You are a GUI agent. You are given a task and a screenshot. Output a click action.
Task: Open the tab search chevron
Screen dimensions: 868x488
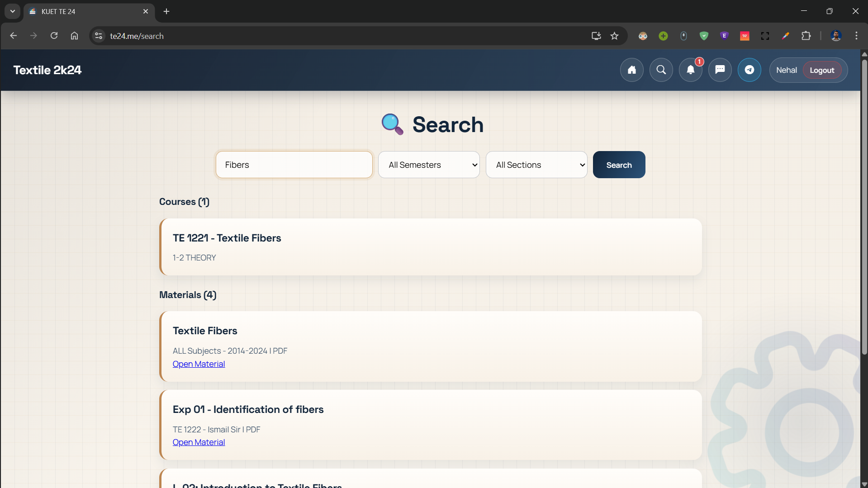click(12, 11)
